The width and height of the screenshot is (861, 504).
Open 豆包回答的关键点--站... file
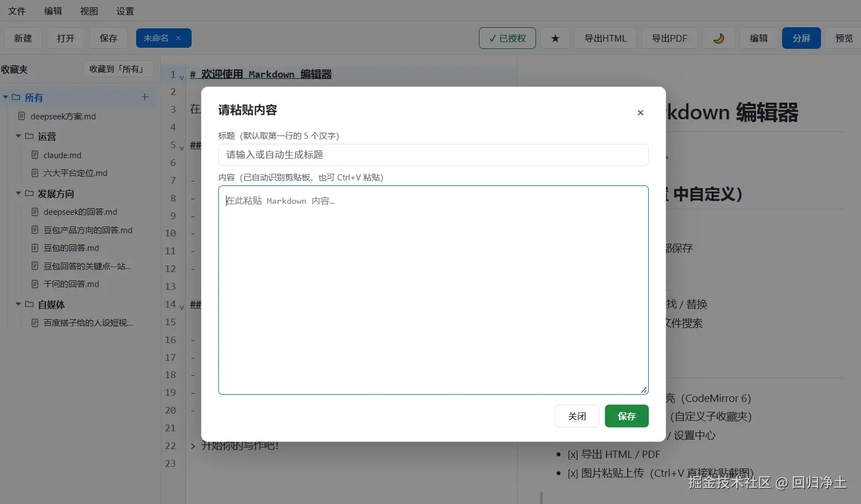pos(87,266)
